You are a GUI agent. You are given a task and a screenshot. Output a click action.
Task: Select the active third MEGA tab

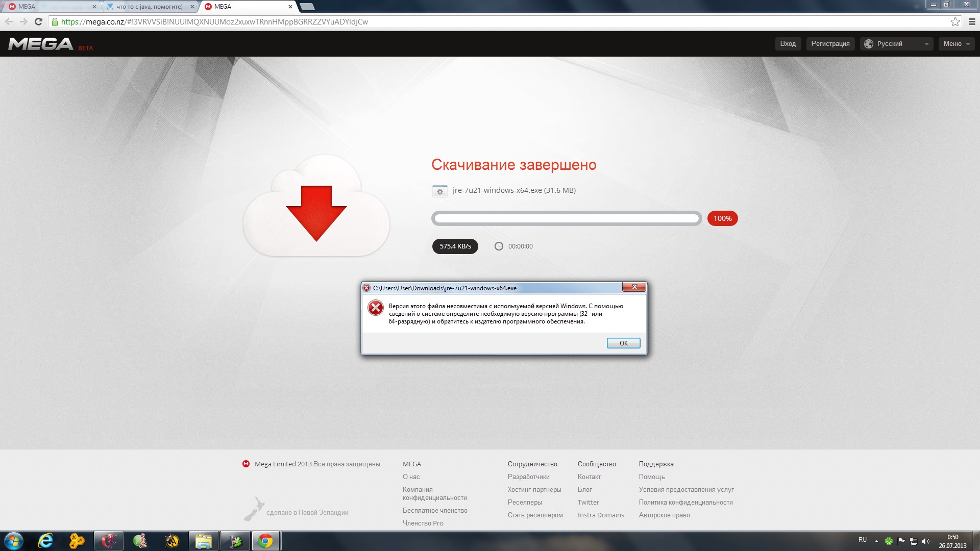[x=248, y=7]
